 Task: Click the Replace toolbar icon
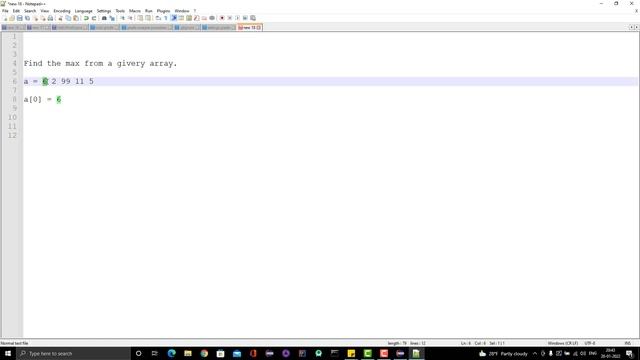coord(112,18)
